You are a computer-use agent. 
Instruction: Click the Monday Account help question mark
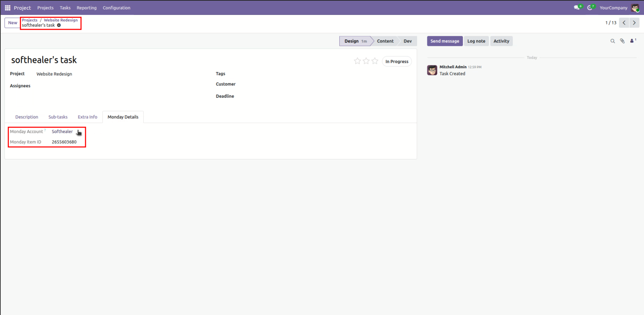tap(45, 130)
